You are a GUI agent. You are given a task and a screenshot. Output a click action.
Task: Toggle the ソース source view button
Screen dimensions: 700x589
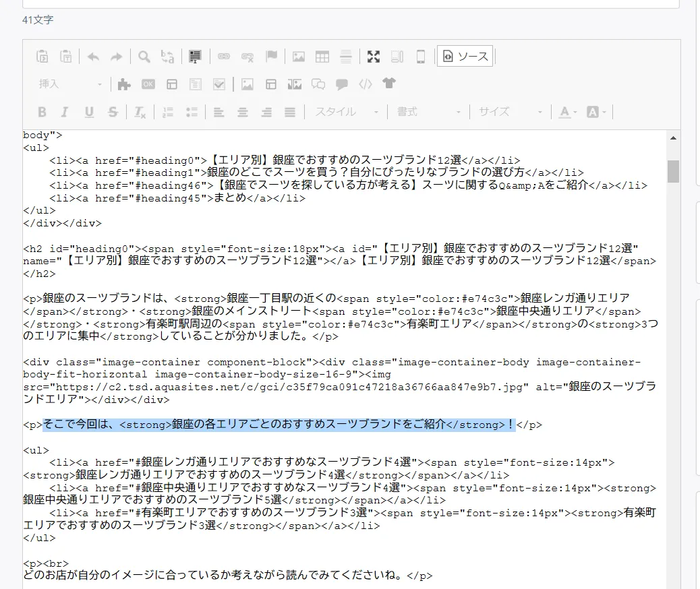[x=465, y=57]
